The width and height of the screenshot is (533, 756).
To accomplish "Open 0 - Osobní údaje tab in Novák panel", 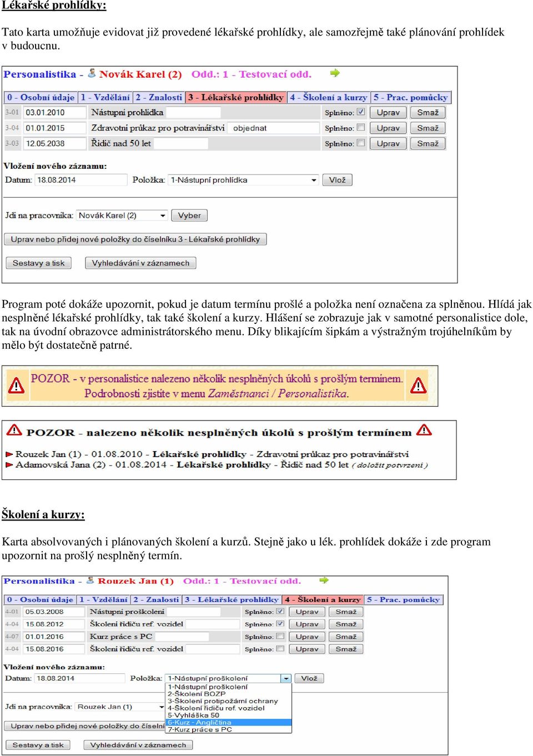I will [41, 97].
